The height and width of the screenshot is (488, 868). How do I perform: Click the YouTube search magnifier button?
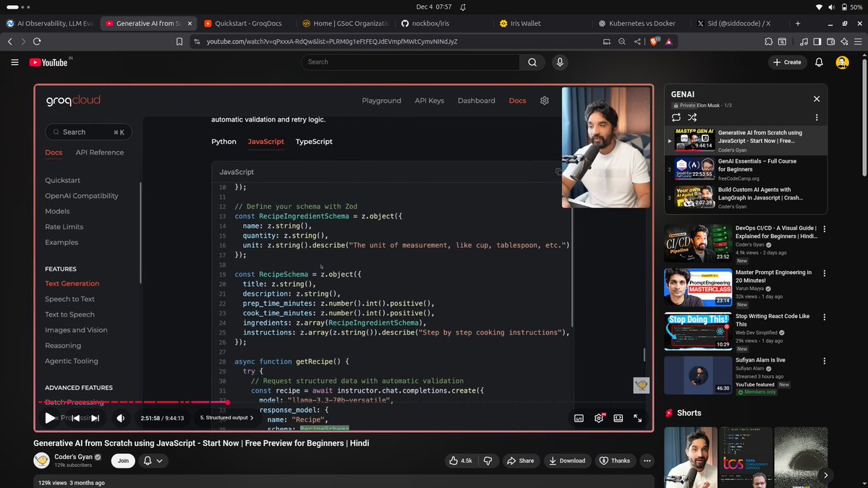(532, 62)
